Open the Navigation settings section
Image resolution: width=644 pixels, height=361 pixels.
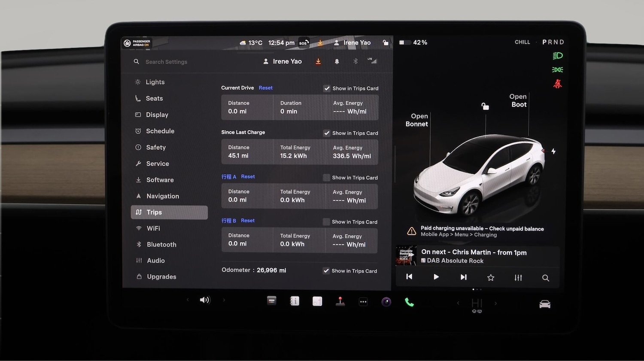(162, 196)
